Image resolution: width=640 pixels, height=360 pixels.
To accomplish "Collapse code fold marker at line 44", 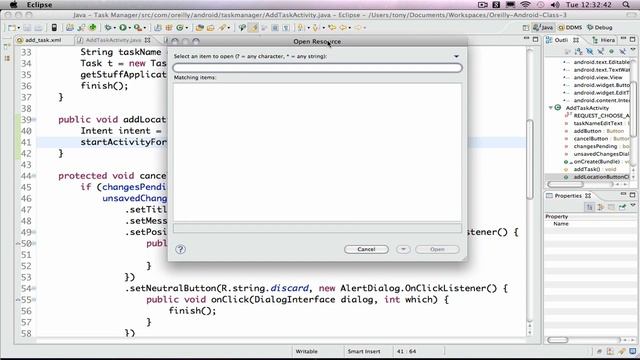I will (34, 176).
